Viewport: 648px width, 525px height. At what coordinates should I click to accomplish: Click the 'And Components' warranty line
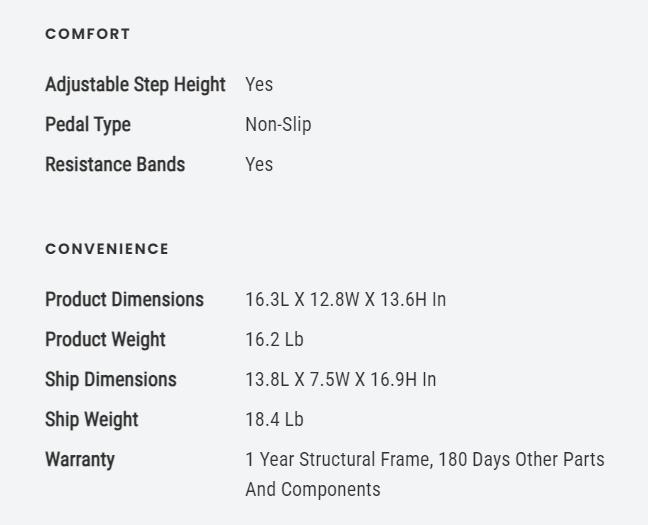pos(313,490)
